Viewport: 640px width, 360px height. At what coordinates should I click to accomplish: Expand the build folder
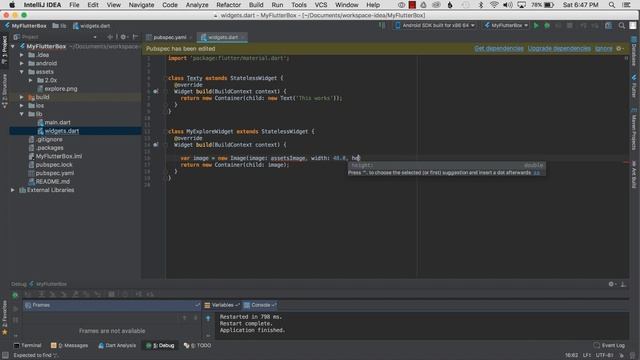click(x=22, y=97)
